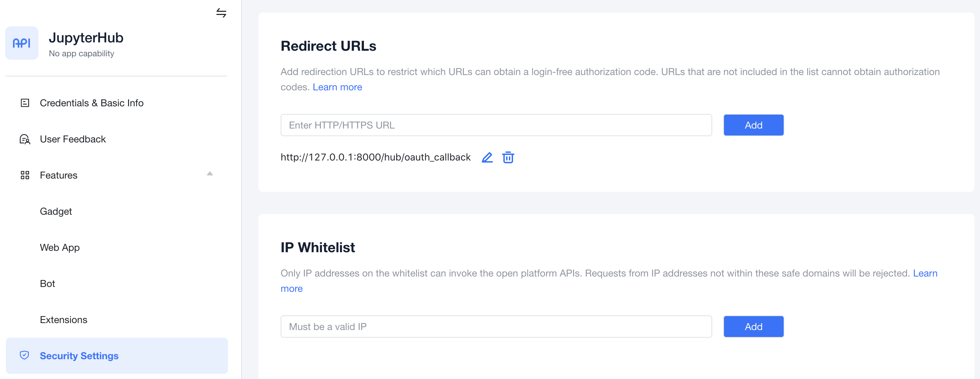Collapse the sidebar using the arrows icon

pyautogui.click(x=221, y=13)
